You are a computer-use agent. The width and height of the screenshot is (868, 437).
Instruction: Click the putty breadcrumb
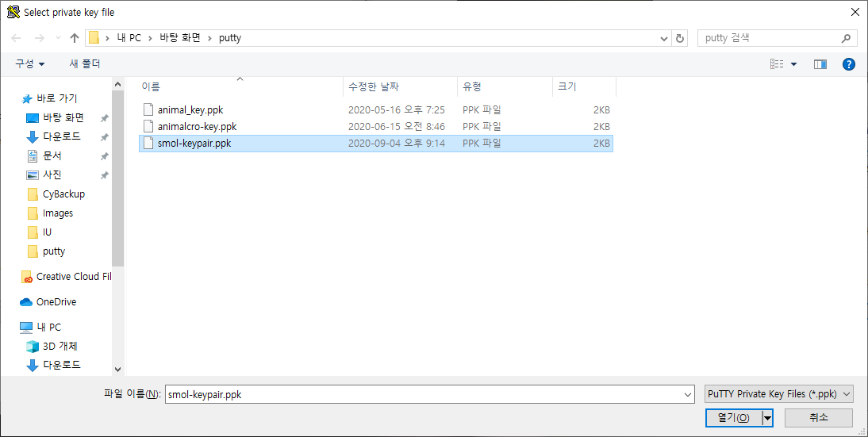click(230, 38)
